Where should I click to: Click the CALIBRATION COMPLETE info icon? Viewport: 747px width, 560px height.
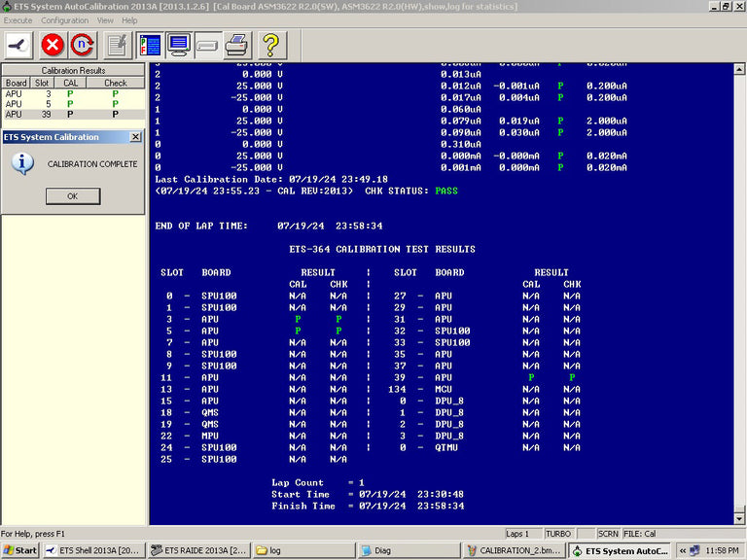(x=22, y=163)
